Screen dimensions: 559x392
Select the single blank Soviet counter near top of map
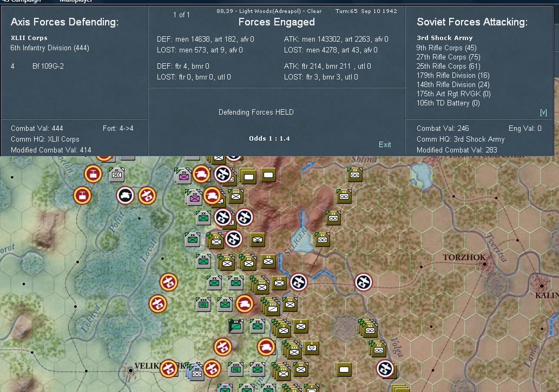[x=268, y=175]
